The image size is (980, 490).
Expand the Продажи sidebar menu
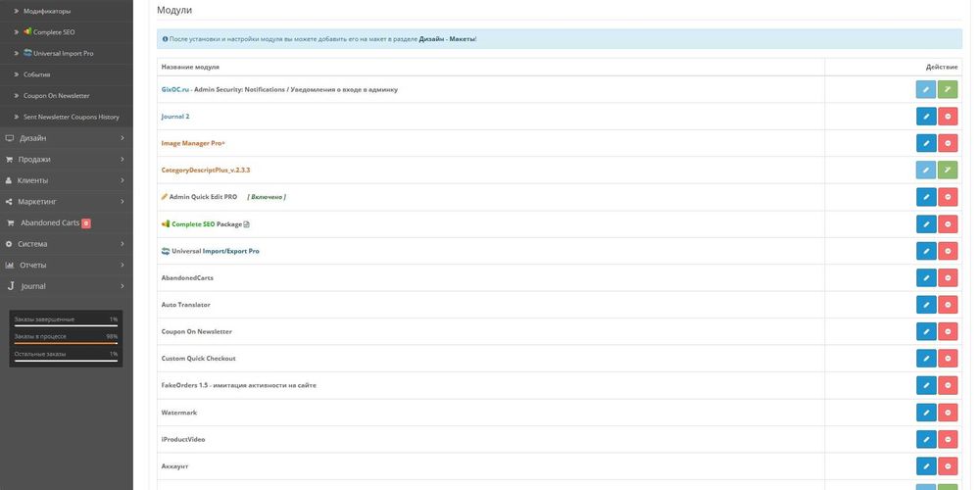click(67, 160)
